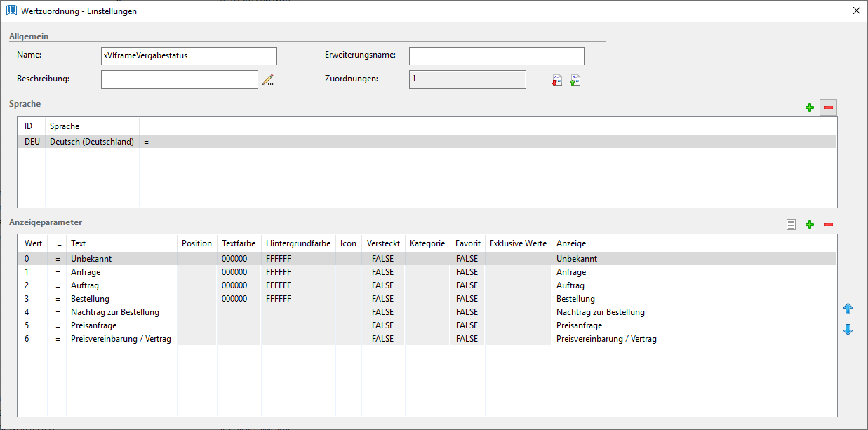Click the Versteckt column header
Image resolution: width=868 pixels, height=430 pixels.
pyautogui.click(x=382, y=243)
